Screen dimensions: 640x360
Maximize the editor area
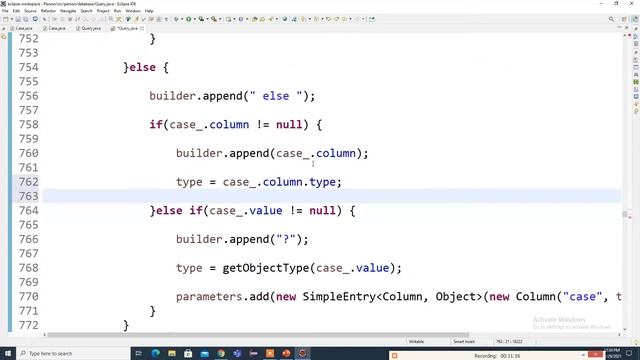click(627, 28)
